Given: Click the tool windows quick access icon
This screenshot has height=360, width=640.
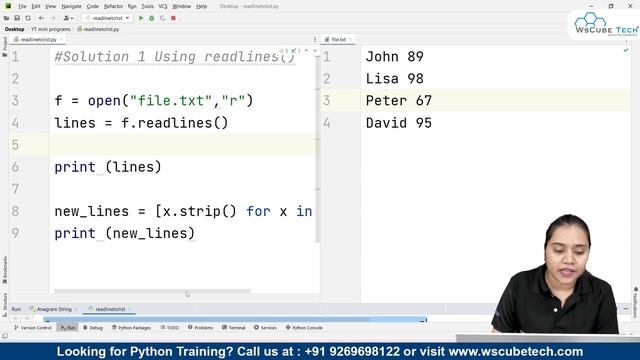Looking at the screenshot, I should click(x=5, y=336).
